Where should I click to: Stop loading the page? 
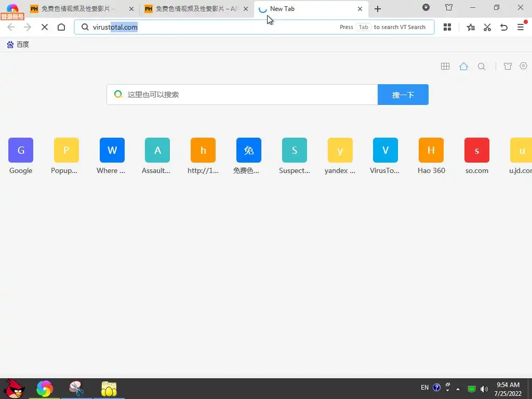[x=45, y=27]
